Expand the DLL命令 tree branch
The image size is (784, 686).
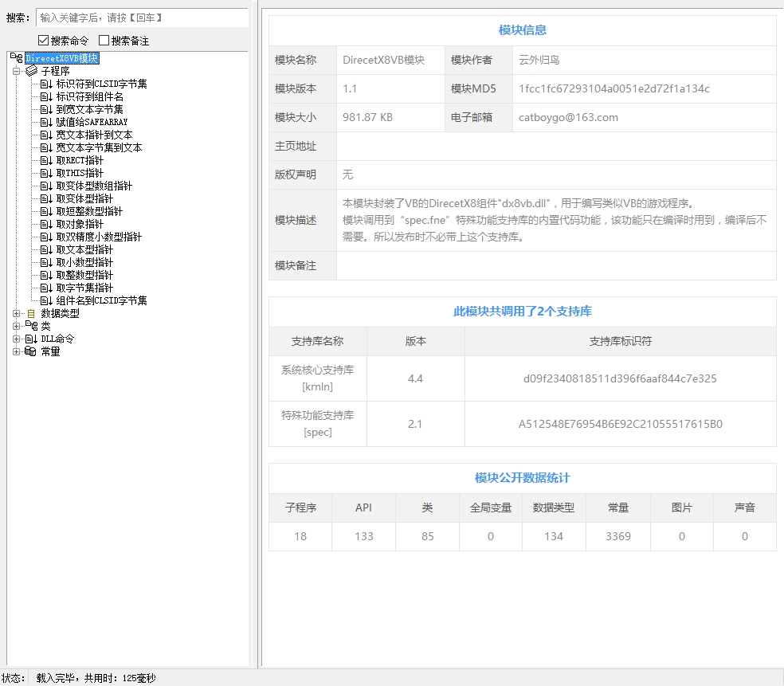point(16,339)
